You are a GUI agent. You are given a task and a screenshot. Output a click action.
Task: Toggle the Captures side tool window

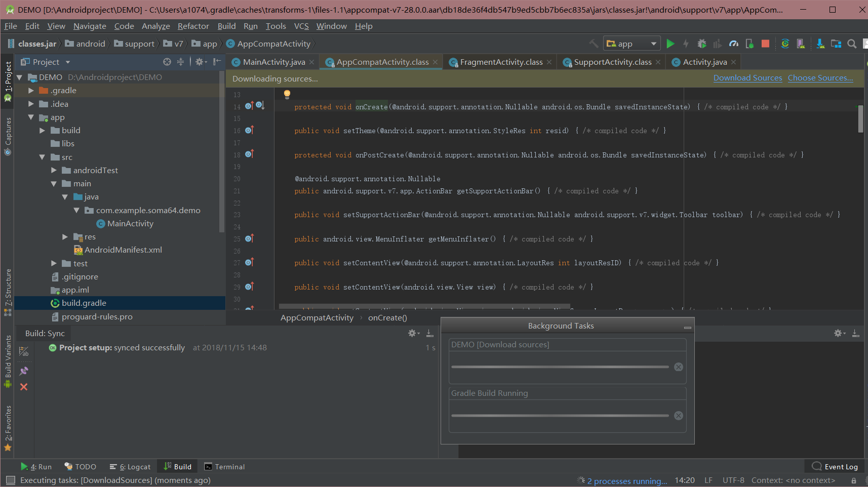[8, 137]
